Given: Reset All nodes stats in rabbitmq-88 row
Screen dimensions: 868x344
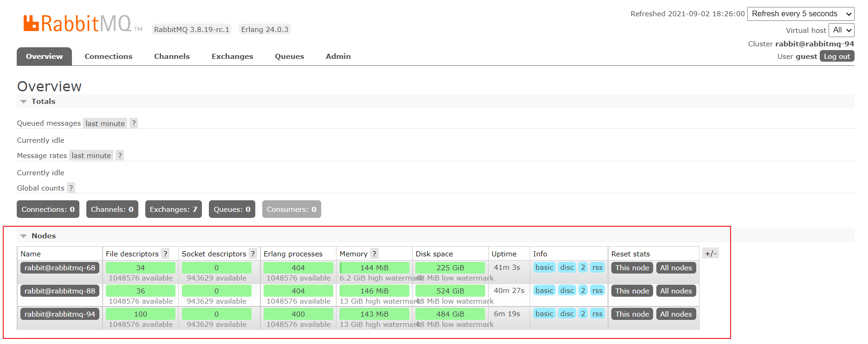Looking at the screenshot, I should [676, 291].
